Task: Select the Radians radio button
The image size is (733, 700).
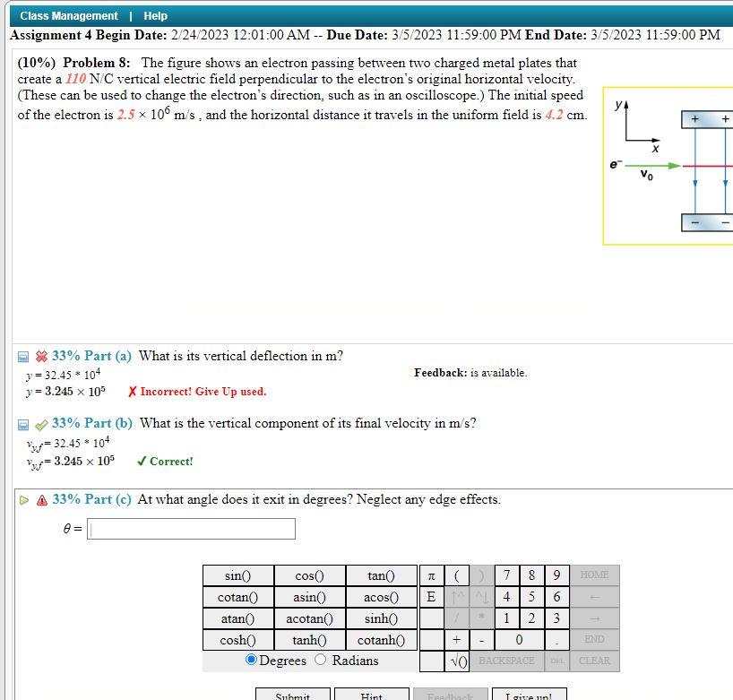Action: point(317,660)
